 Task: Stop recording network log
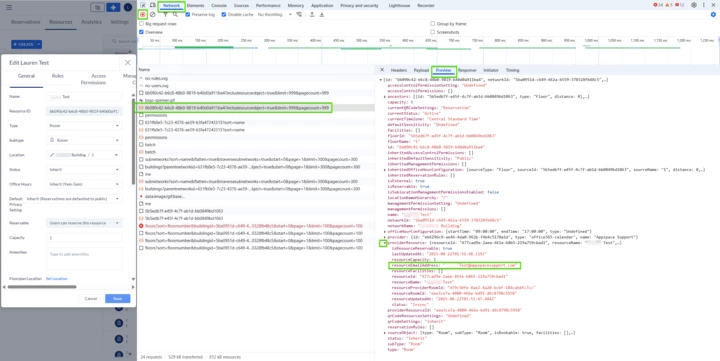(x=143, y=15)
